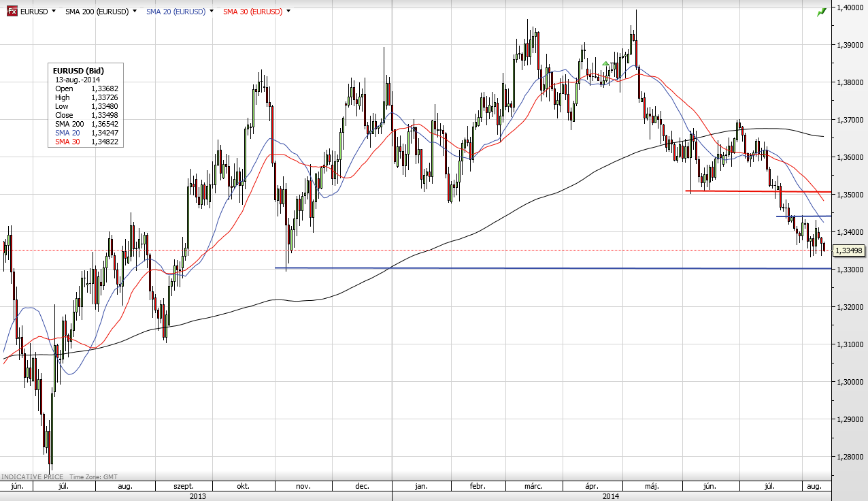Click the 1,28000 price axis label
The height and width of the screenshot is (501, 868).
tap(850, 457)
